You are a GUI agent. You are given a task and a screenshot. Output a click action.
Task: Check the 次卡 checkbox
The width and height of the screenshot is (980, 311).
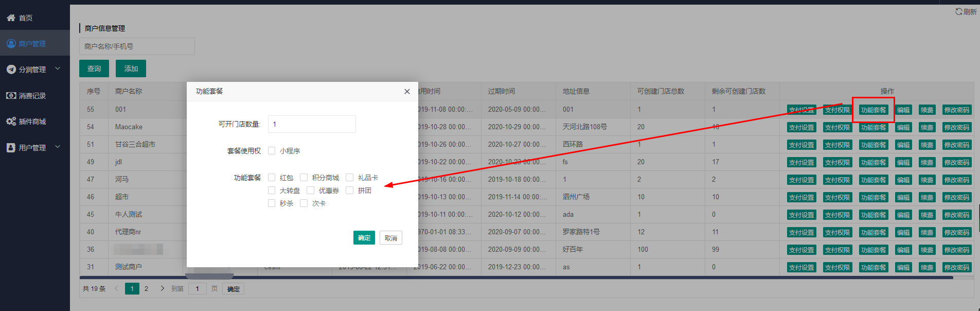(x=304, y=203)
